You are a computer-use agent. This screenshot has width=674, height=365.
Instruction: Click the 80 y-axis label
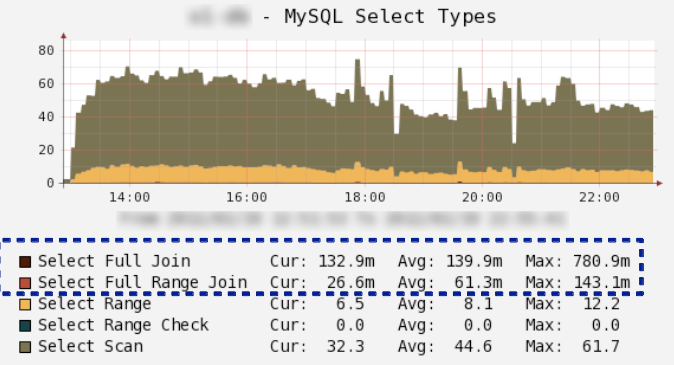(x=46, y=51)
